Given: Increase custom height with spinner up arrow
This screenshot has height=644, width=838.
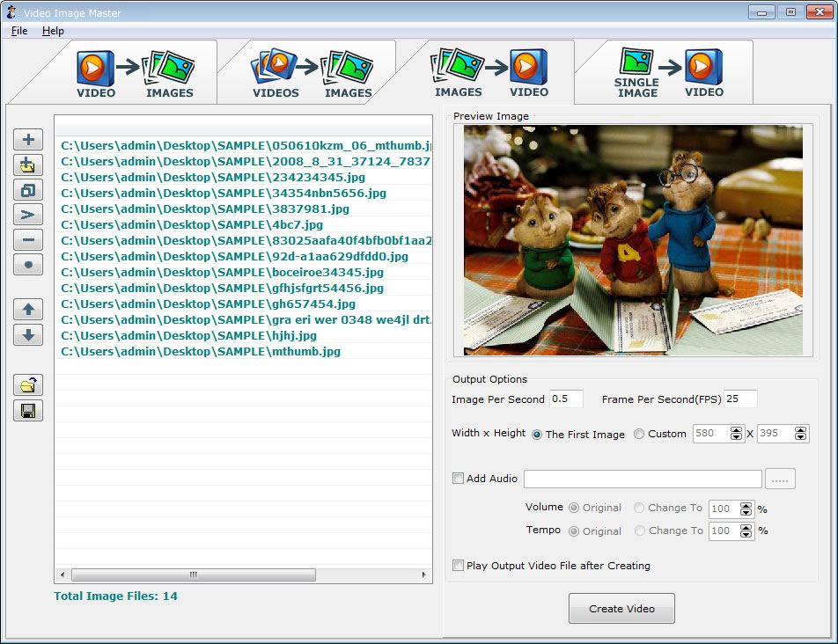Looking at the screenshot, I should coord(800,430).
